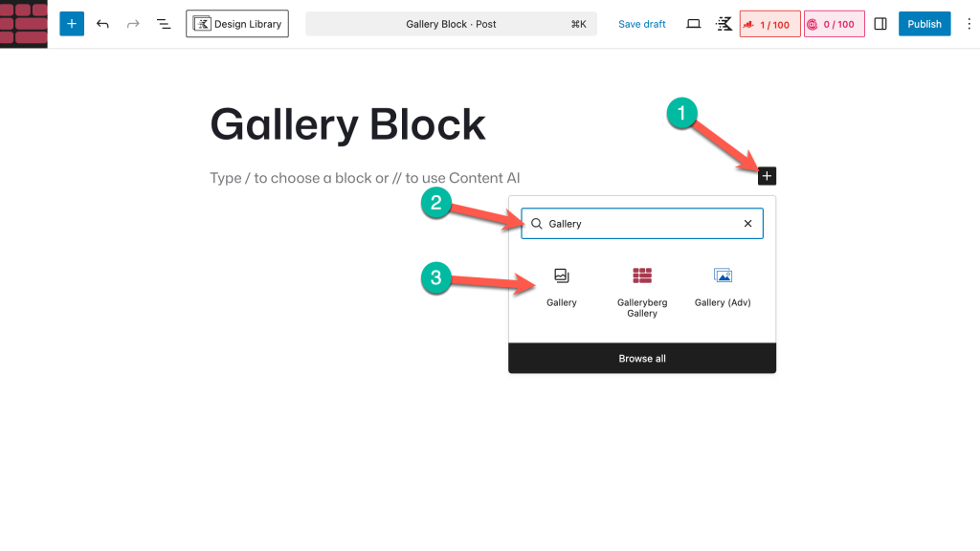Open the Document Overview list view

pos(164,24)
